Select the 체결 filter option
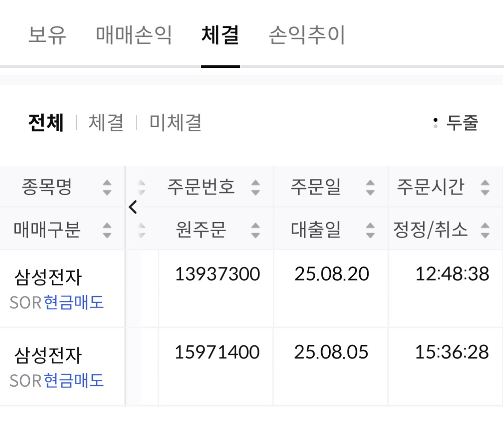Screen dimensions: 504x446 click(x=106, y=123)
